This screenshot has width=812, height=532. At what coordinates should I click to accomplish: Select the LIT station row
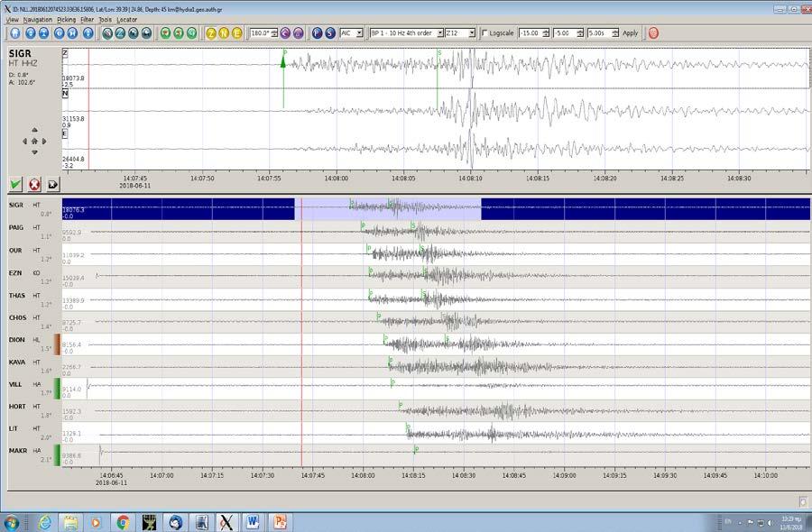[x=409, y=433]
